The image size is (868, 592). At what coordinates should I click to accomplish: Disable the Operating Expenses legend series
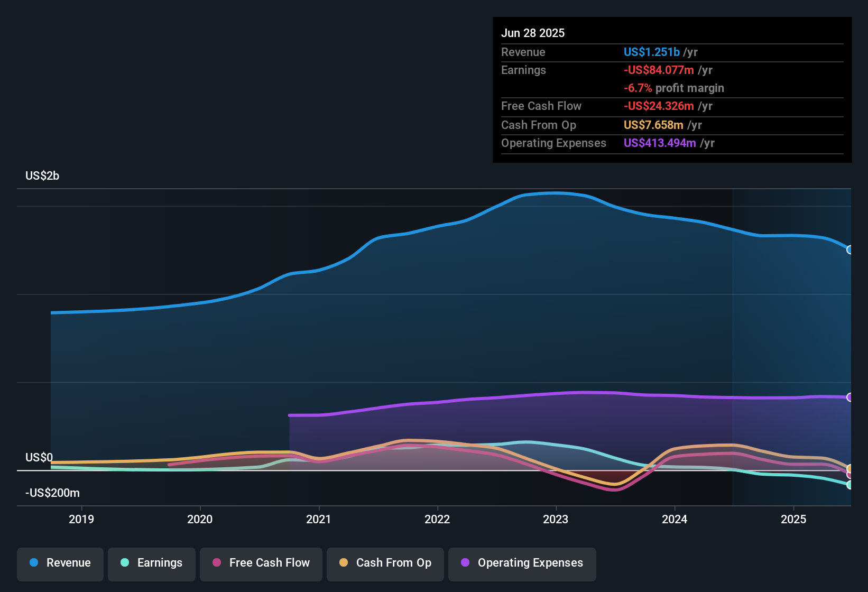pyautogui.click(x=522, y=563)
